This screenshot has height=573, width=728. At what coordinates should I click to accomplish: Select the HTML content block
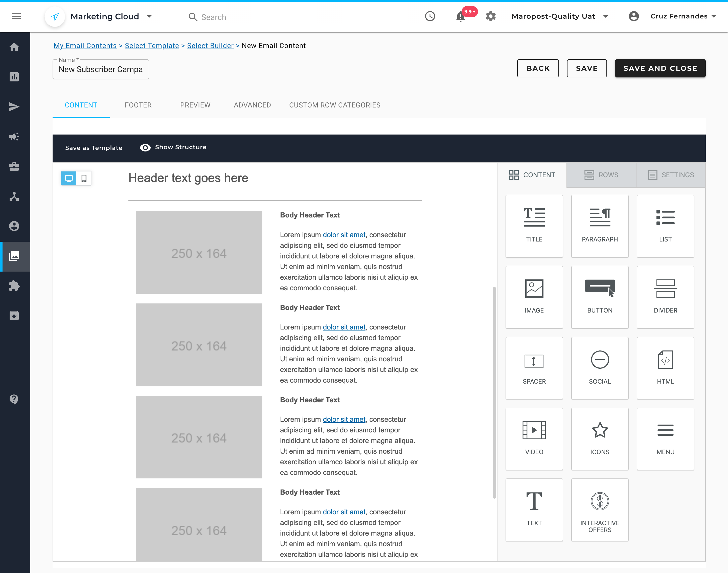coord(665,368)
